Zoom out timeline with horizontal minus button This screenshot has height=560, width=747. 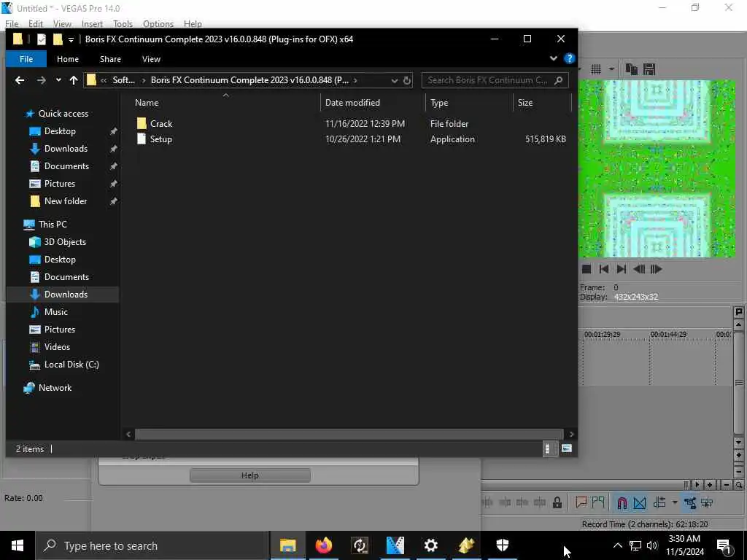pyautogui.click(x=726, y=485)
